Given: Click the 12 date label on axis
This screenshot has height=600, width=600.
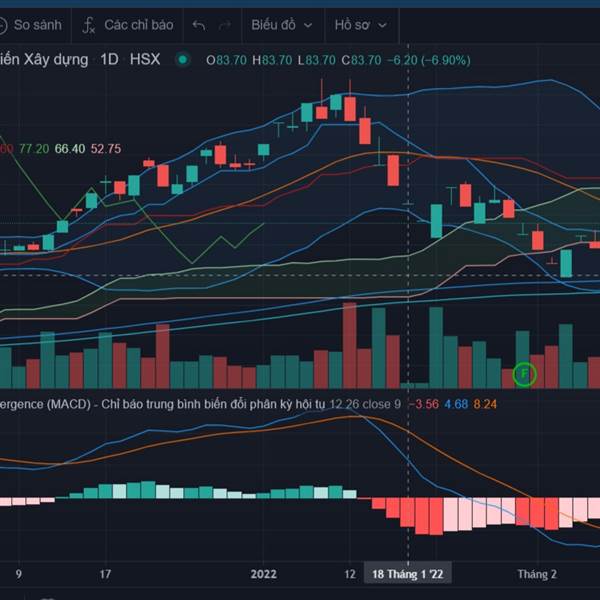Looking at the screenshot, I should pos(350,574).
